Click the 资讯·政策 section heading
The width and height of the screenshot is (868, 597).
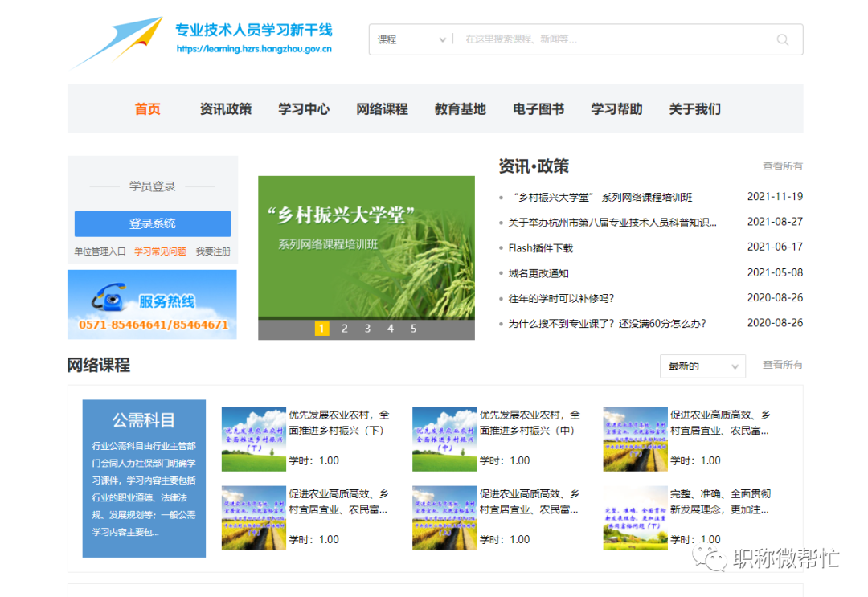pyautogui.click(x=534, y=166)
